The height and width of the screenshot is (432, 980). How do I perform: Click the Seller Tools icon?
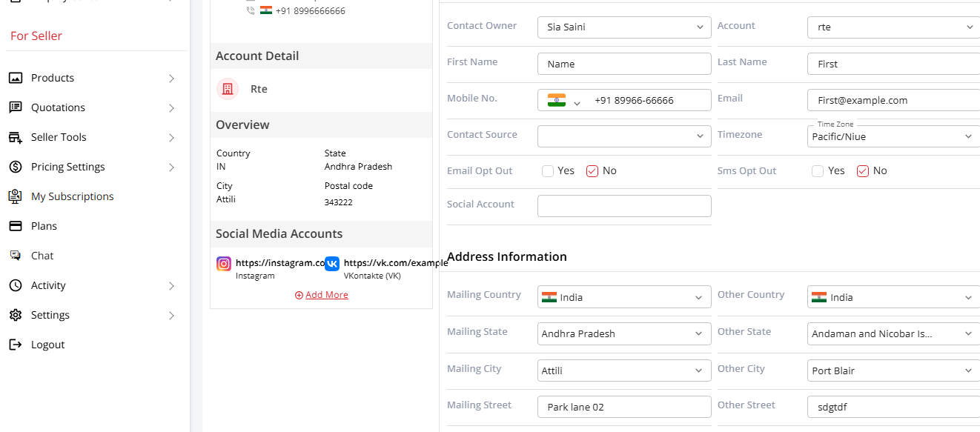tap(16, 137)
